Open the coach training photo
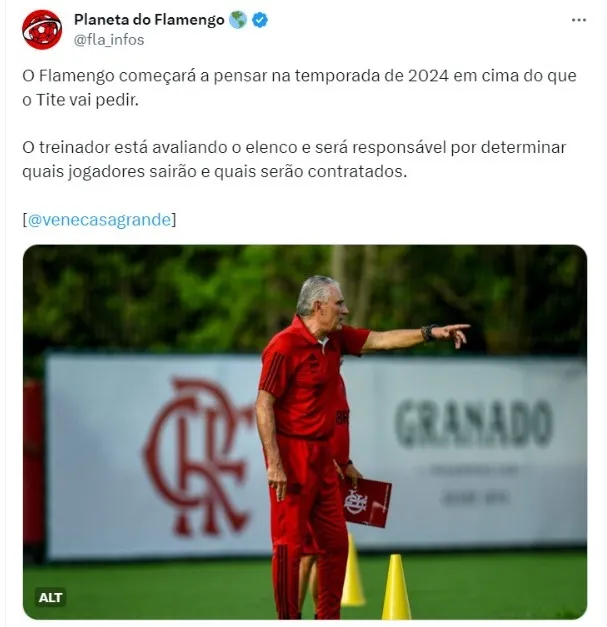The height and width of the screenshot is (627, 607). [x=305, y=432]
